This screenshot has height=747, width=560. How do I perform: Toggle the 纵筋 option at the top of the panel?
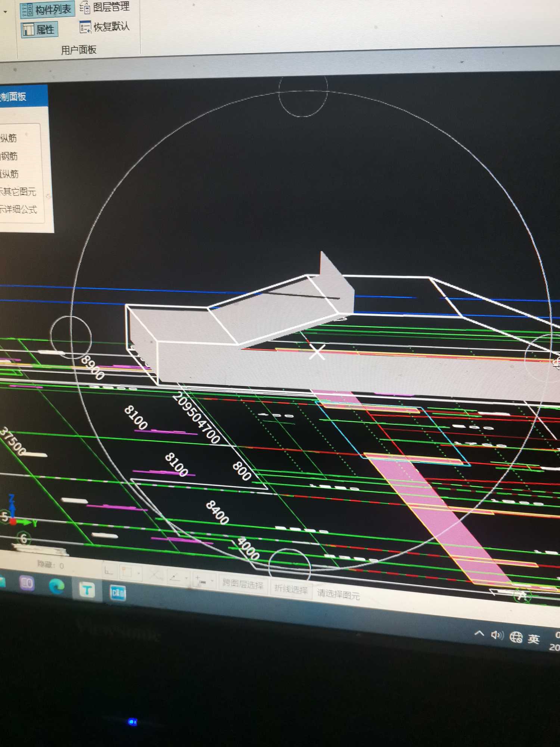pos(9,138)
